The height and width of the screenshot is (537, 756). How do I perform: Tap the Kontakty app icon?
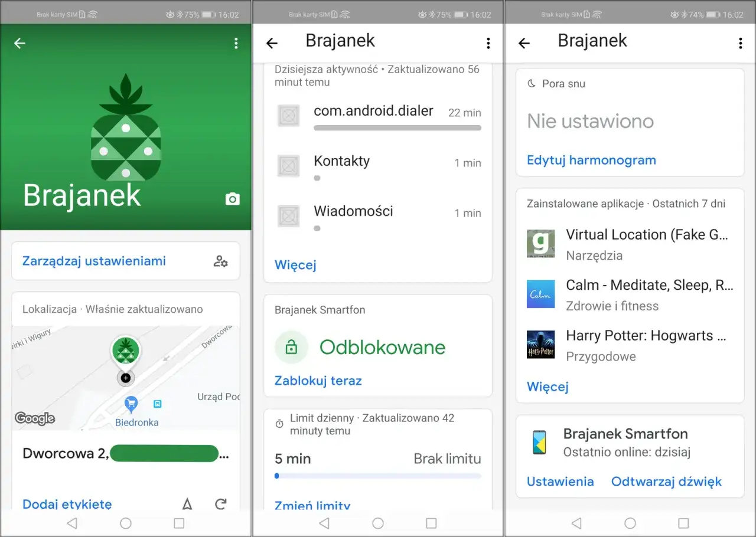pos(289,166)
